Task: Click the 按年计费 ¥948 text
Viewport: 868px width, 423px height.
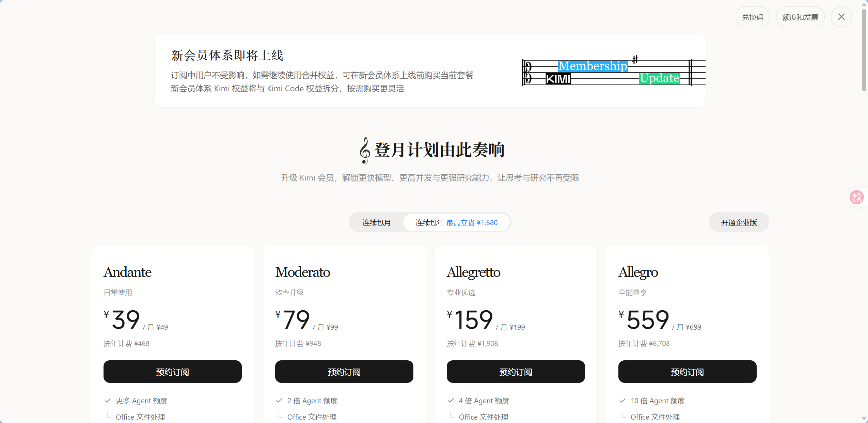Action: 298,343
